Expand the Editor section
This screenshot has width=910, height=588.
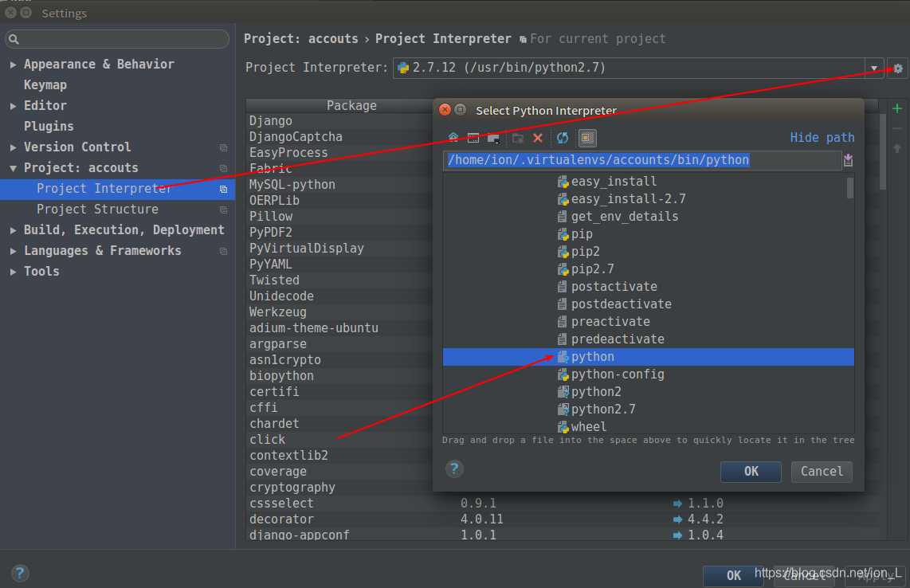click(13, 106)
